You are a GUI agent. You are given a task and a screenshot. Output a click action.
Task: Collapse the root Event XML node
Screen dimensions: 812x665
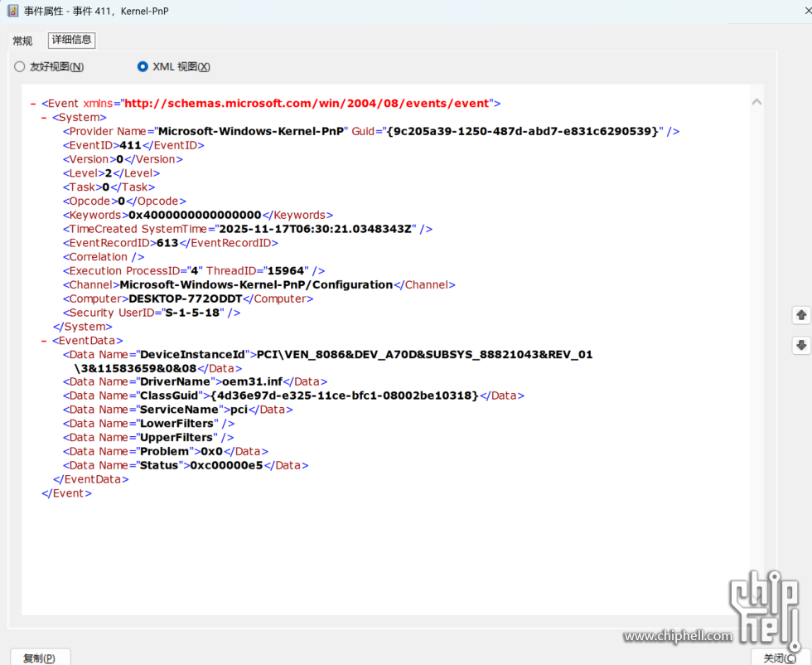(x=33, y=104)
